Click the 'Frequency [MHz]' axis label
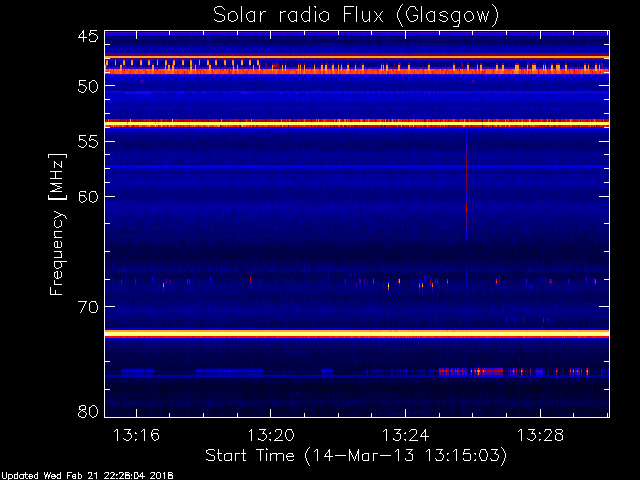Image resolution: width=640 pixels, height=480 pixels. coord(57,224)
